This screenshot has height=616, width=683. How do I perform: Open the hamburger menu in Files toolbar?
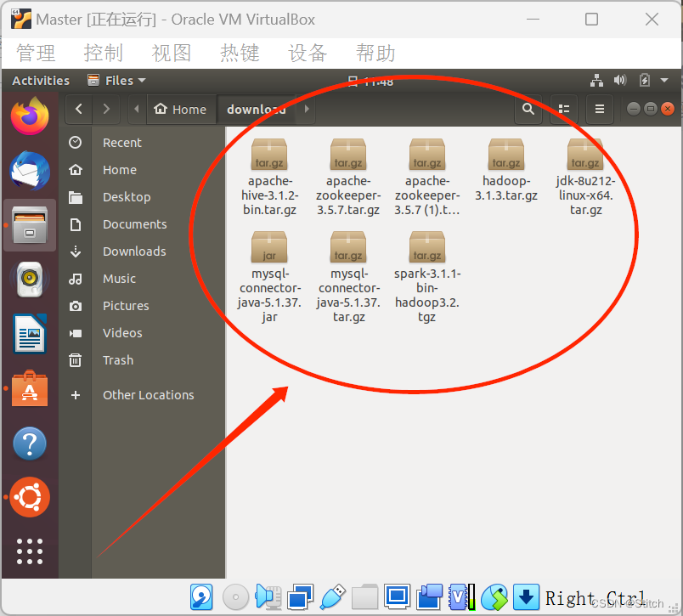pyautogui.click(x=600, y=109)
